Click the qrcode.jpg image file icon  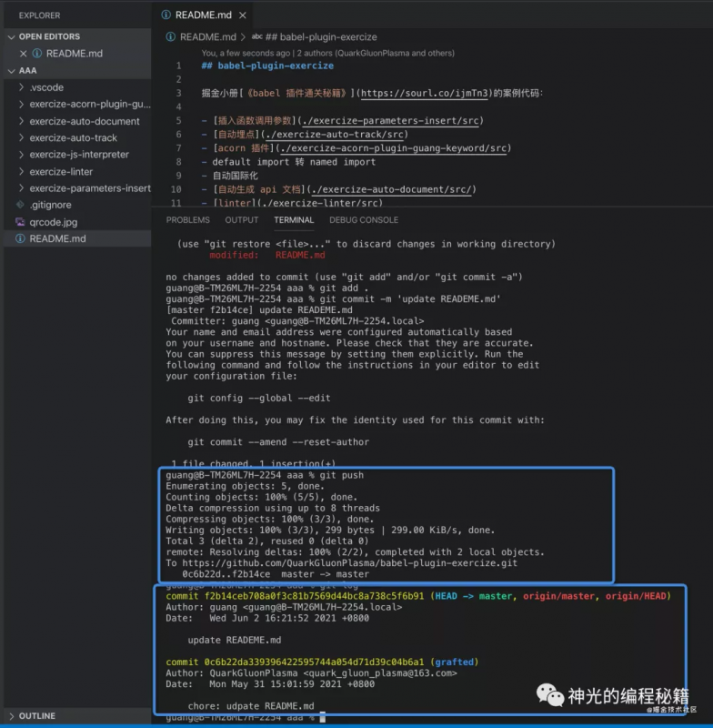point(21,222)
